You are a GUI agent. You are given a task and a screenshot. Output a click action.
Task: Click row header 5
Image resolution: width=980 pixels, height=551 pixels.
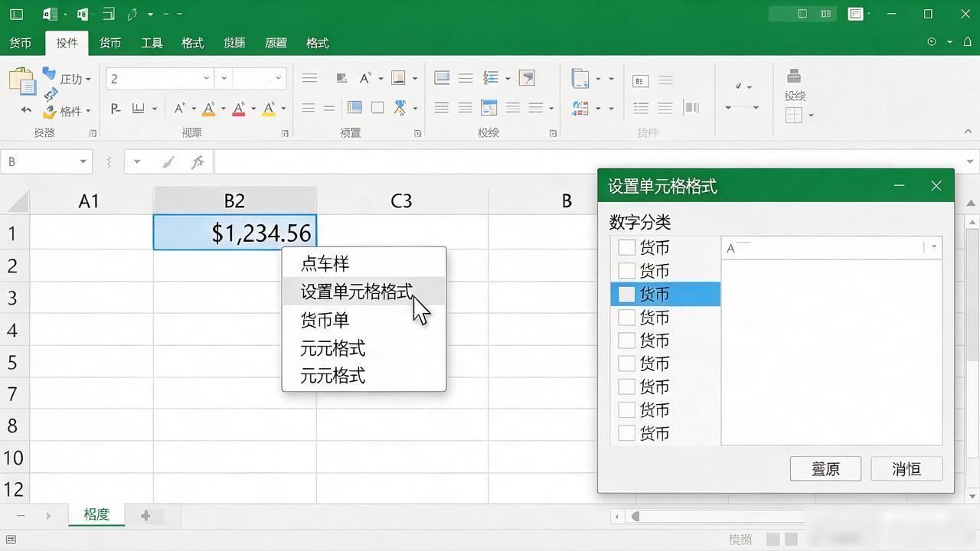(12, 361)
